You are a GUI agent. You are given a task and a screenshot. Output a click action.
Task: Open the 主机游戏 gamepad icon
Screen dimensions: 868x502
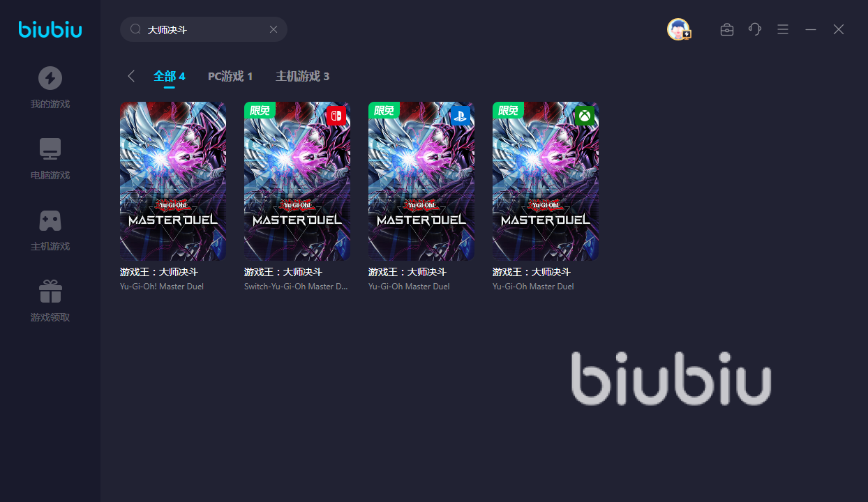point(50,220)
